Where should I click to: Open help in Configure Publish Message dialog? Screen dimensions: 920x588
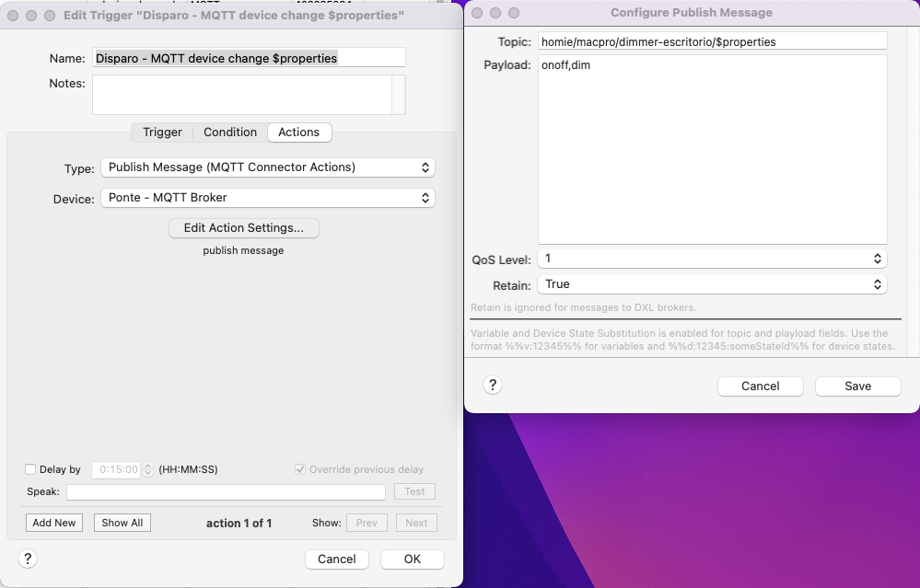(493, 386)
